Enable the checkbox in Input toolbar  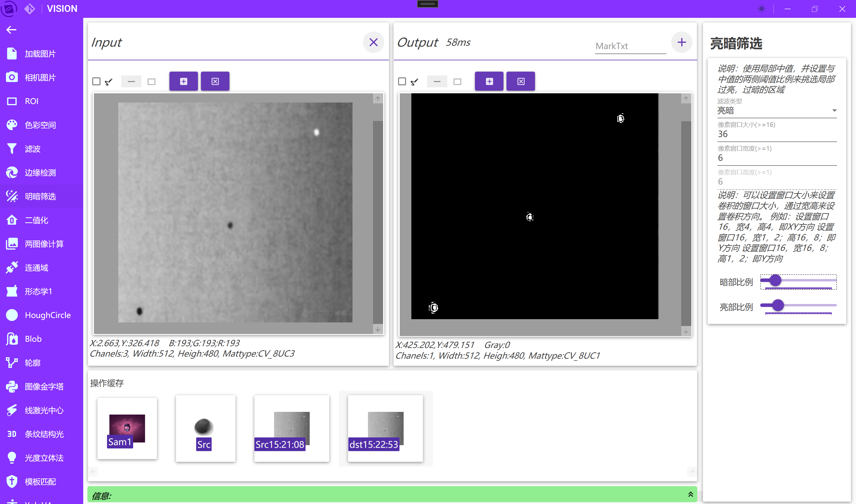coord(97,81)
